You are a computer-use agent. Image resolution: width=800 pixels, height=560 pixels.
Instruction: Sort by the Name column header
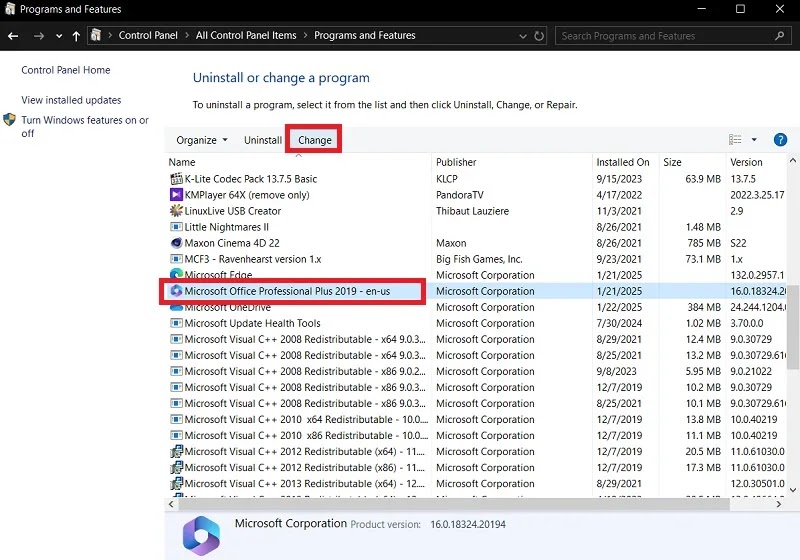(182, 162)
